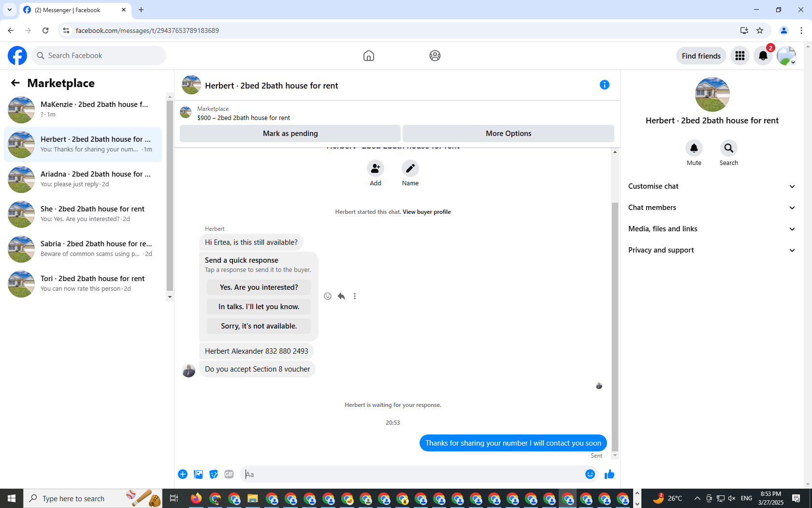Open the Windows Action Center notifications
Screen dimensions: 812x508
point(796,498)
